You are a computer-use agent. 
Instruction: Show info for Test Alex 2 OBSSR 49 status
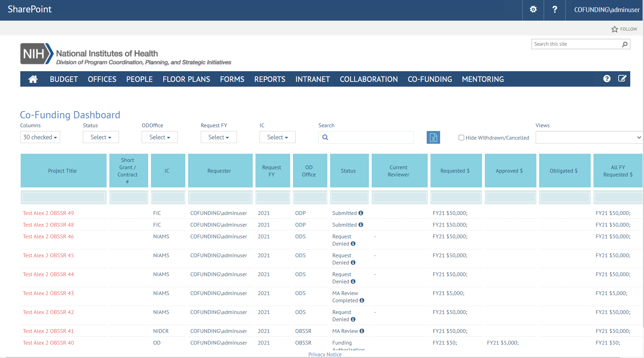coord(361,213)
